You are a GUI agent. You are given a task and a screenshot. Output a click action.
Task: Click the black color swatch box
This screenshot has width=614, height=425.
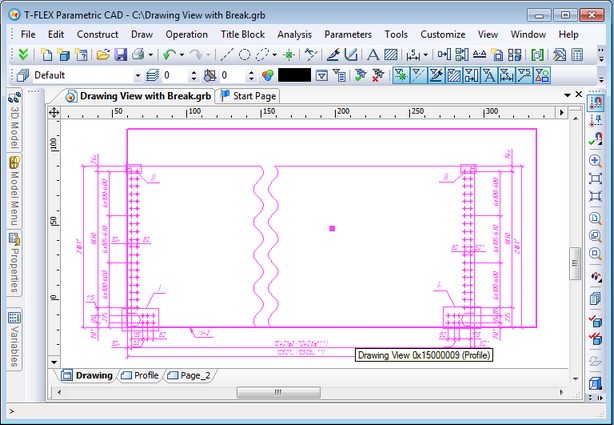point(294,75)
